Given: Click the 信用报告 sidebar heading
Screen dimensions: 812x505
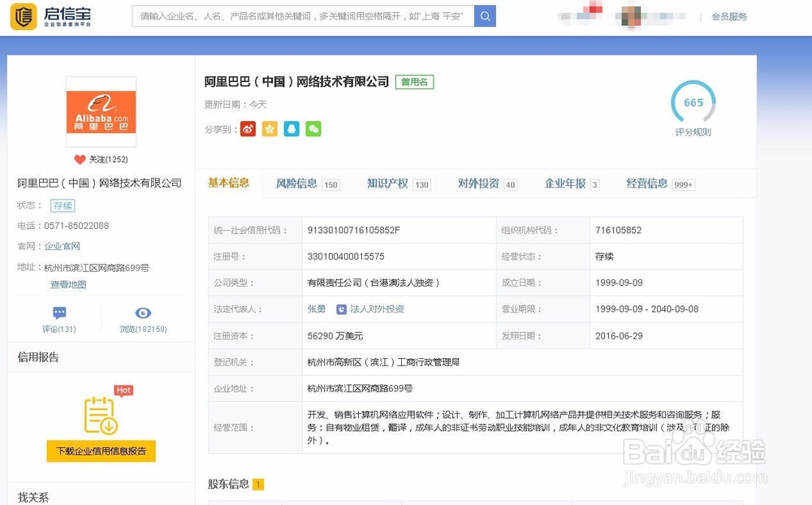Looking at the screenshot, I should point(38,357).
